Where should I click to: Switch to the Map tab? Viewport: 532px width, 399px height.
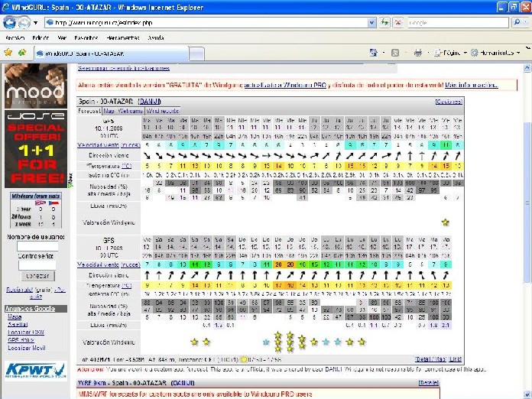(x=109, y=111)
